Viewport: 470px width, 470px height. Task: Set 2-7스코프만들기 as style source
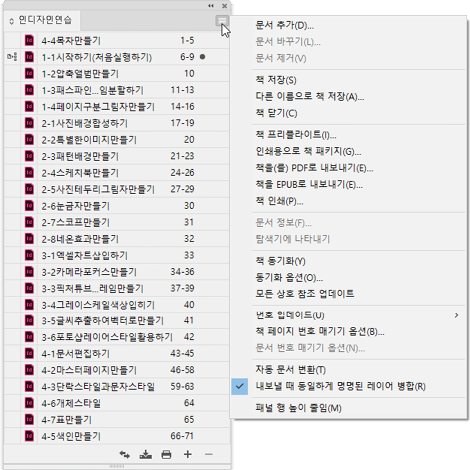(12, 222)
